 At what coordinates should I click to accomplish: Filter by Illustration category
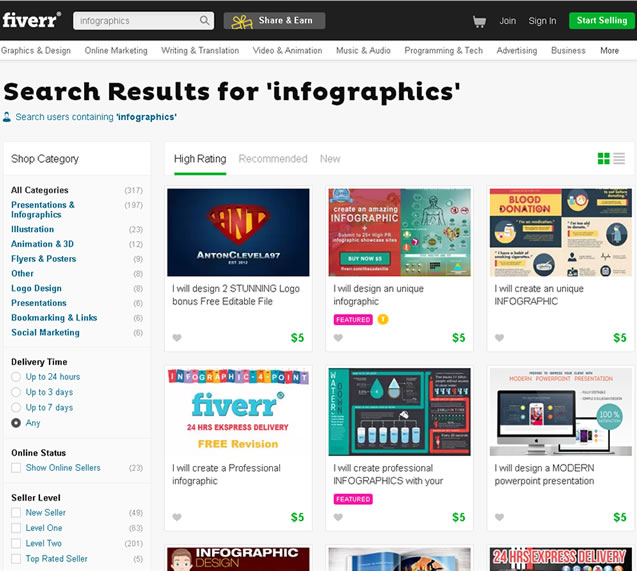point(32,229)
